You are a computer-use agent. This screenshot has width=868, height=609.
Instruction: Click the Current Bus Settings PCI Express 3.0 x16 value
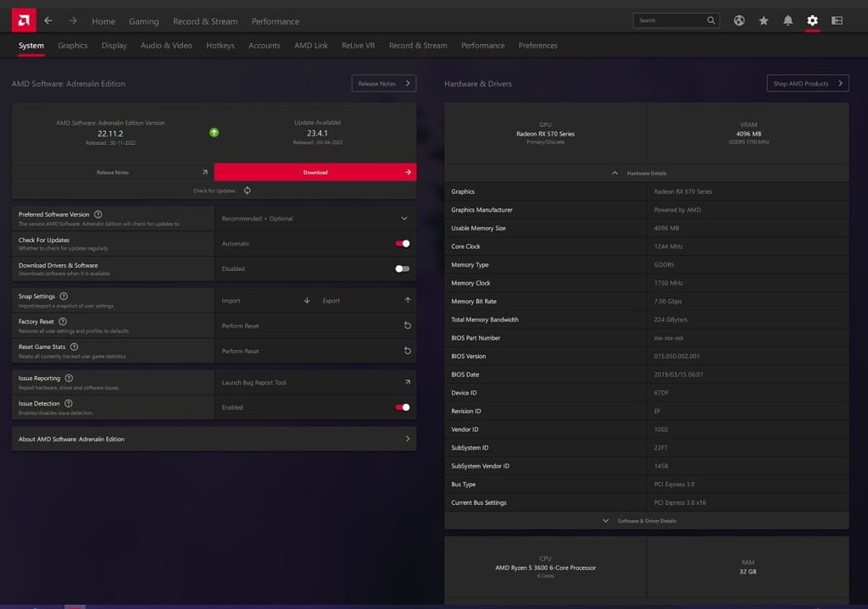tap(680, 503)
